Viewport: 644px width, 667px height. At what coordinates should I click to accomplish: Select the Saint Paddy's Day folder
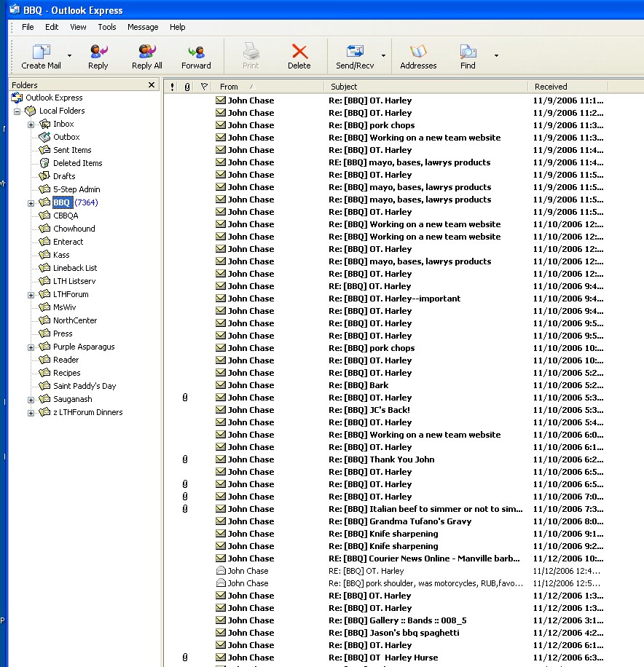coord(85,386)
